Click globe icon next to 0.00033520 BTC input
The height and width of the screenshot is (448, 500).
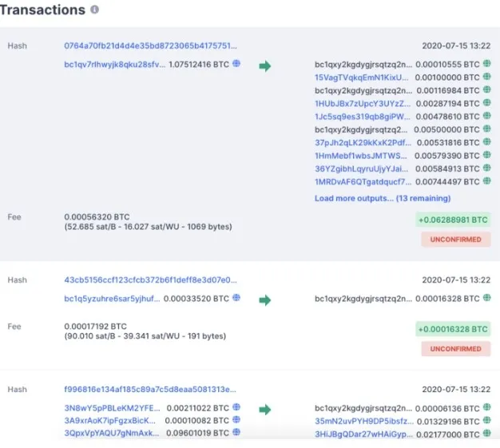coord(236,298)
